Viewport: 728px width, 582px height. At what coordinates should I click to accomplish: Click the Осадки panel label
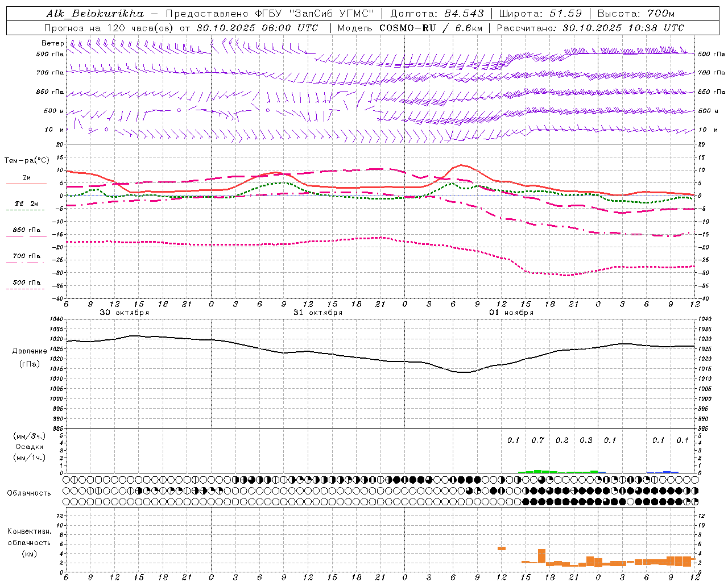pos(28,447)
